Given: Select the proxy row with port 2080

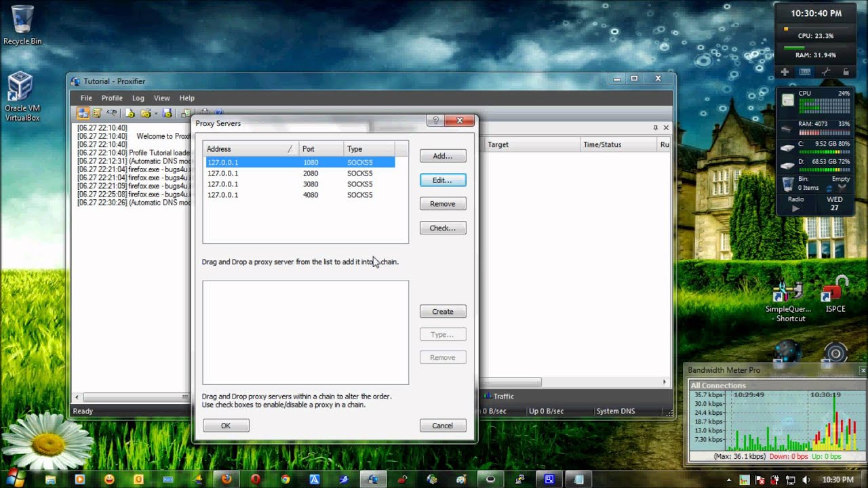Looking at the screenshot, I should [x=300, y=174].
